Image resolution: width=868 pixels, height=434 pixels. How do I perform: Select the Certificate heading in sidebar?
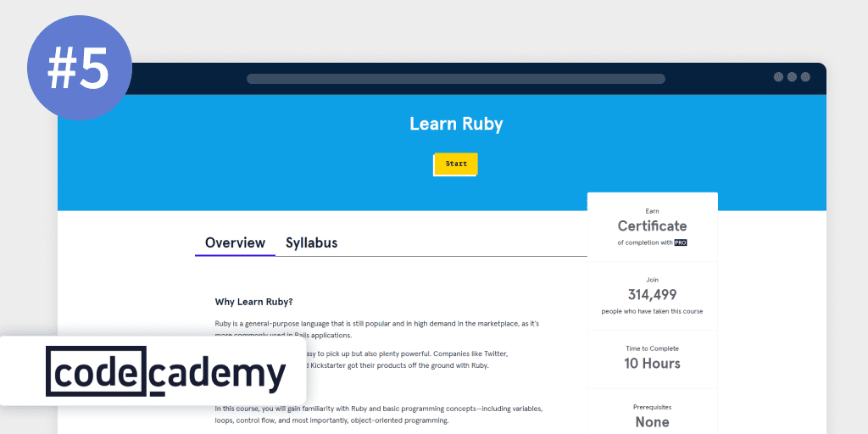[x=652, y=226]
